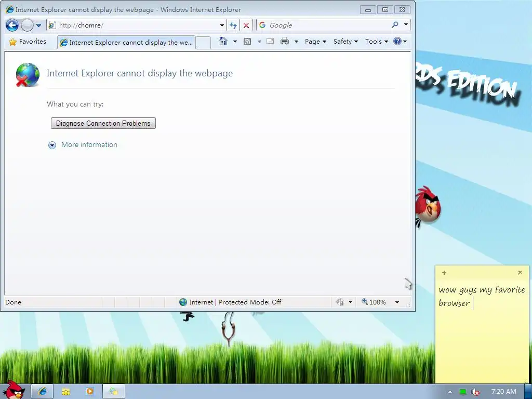Show hidden tray icons arrow
This screenshot has width=532, height=399.
point(450,392)
